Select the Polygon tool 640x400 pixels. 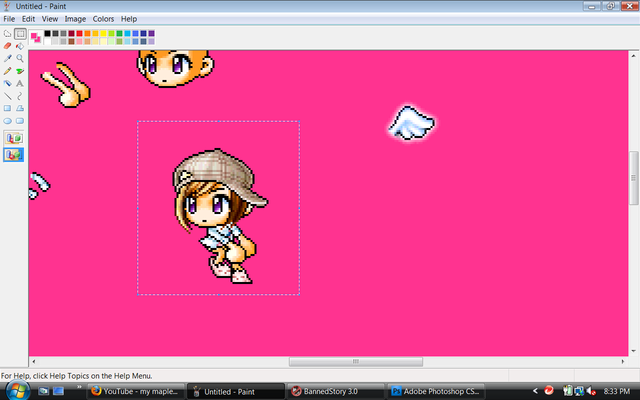pyautogui.click(x=20, y=109)
